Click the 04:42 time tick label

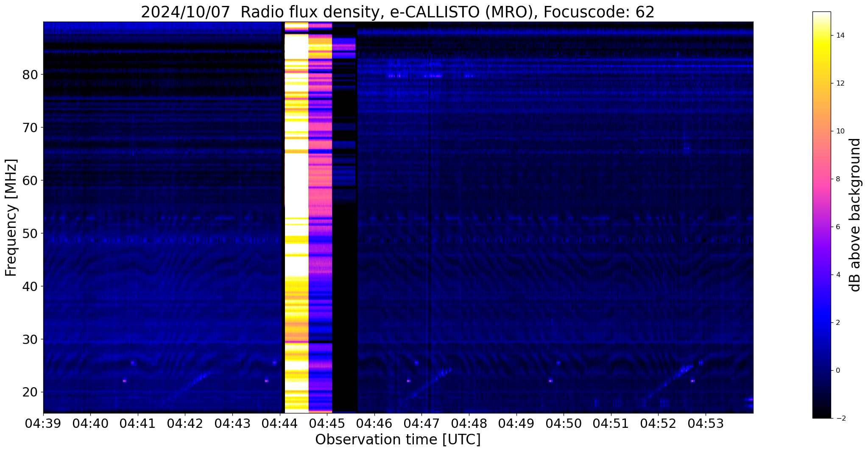(185, 423)
